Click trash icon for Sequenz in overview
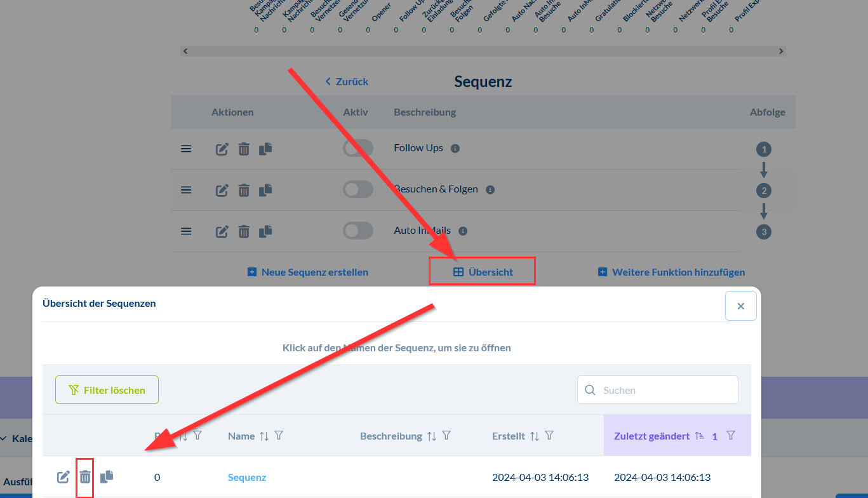The image size is (868, 498). [85, 476]
